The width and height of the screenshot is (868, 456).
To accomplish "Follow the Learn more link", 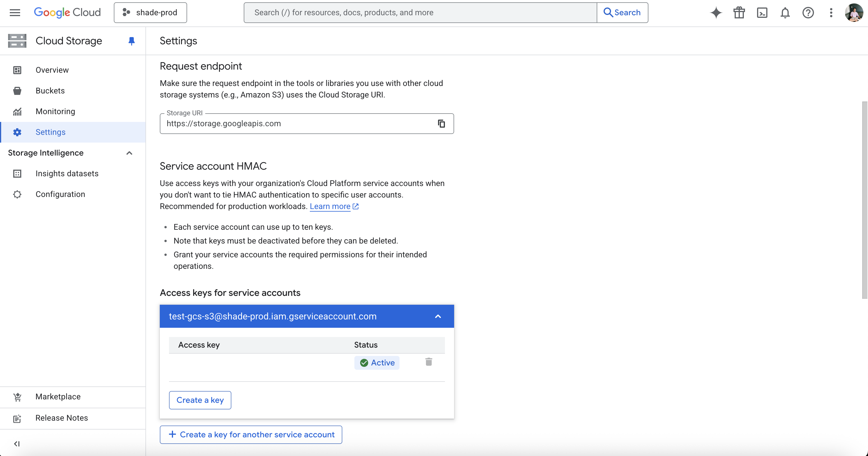I will point(330,206).
